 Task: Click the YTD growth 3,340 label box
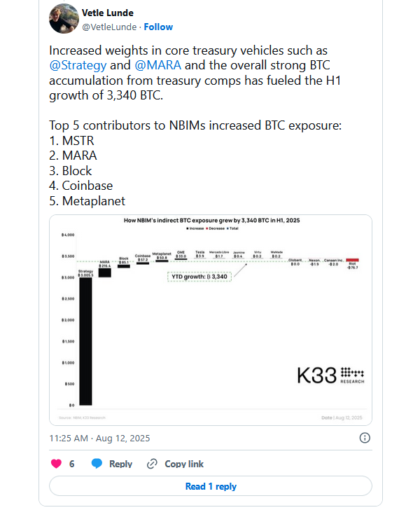pos(199,277)
